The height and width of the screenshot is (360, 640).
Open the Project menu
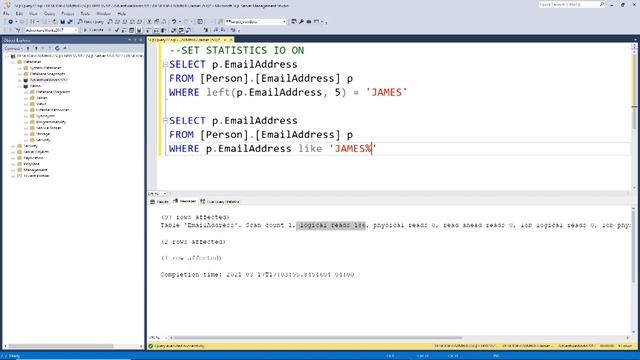tap(68, 13)
